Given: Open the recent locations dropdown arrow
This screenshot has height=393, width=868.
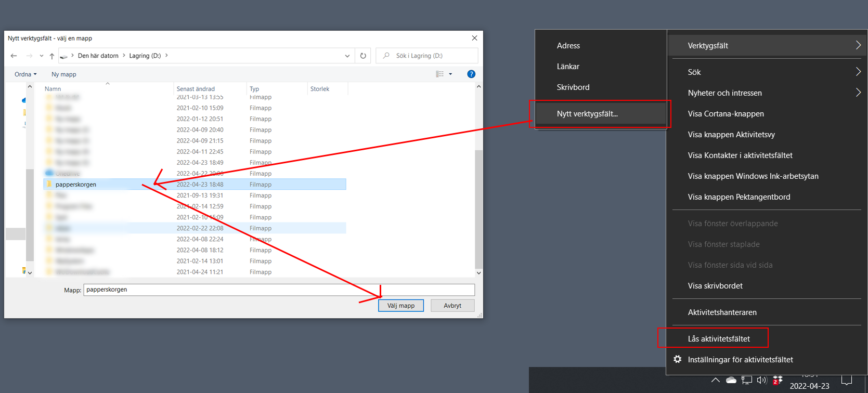Looking at the screenshot, I should 42,56.
